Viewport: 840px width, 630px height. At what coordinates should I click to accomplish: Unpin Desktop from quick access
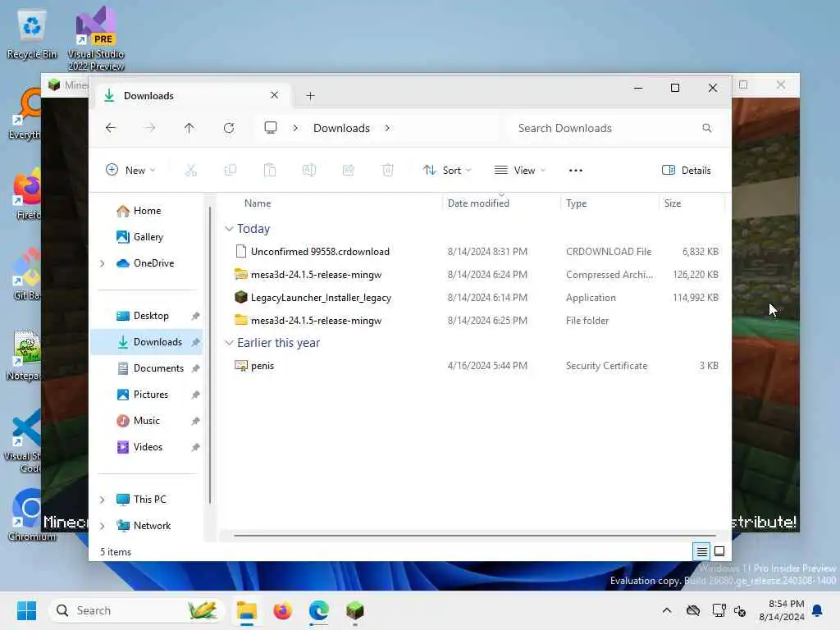coord(195,316)
